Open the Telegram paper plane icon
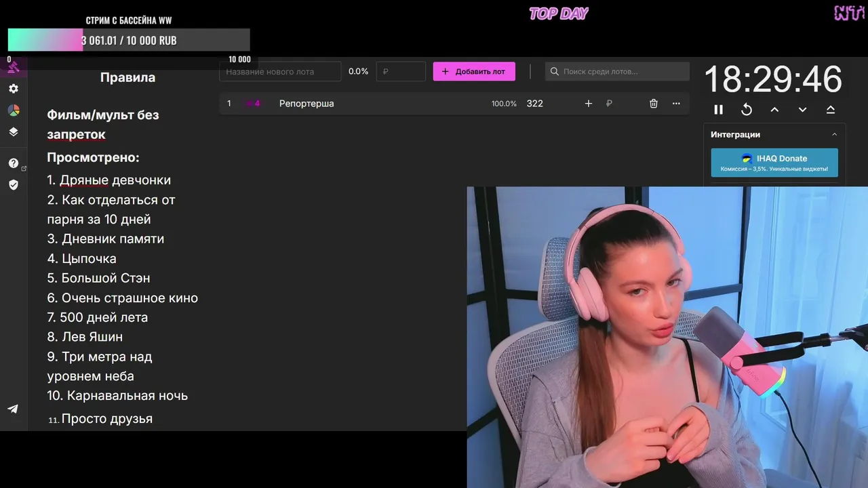The height and width of the screenshot is (488, 868). pos(13,409)
